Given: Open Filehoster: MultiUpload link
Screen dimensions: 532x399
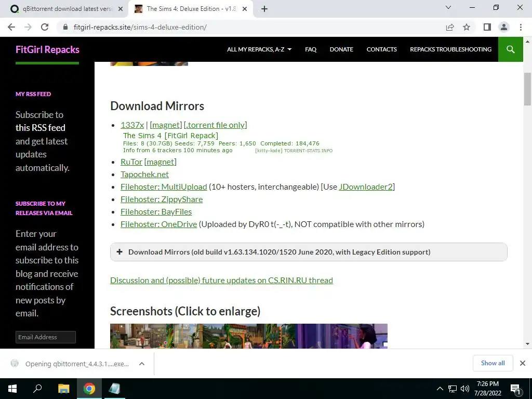Looking at the screenshot, I should [164, 187].
